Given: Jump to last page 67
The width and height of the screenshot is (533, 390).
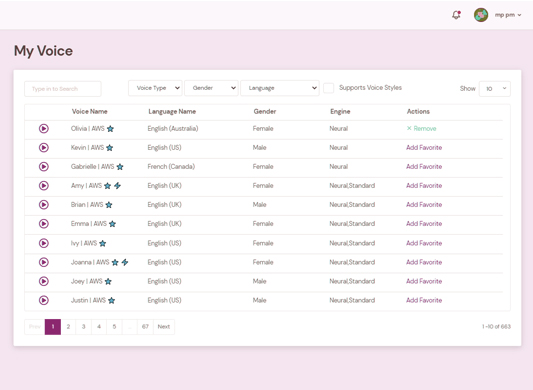Looking at the screenshot, I should pyautogui.click(x=145, y=327).
